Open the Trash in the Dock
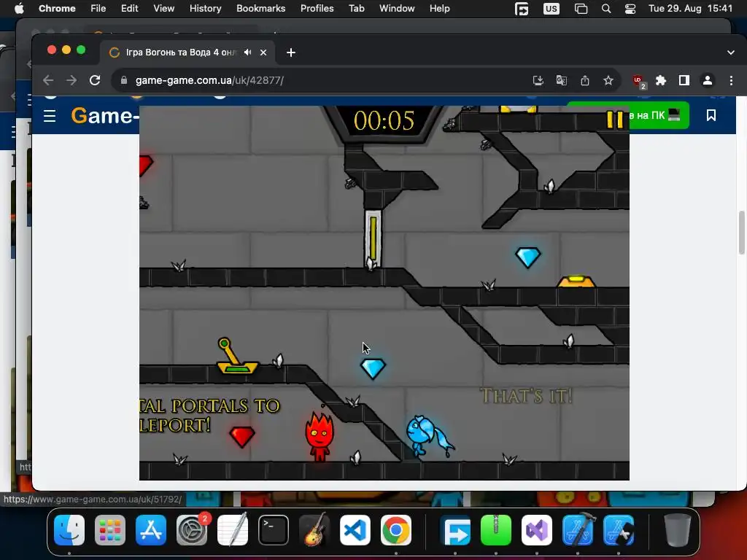 pyautogui.click(x=678, y=530)
